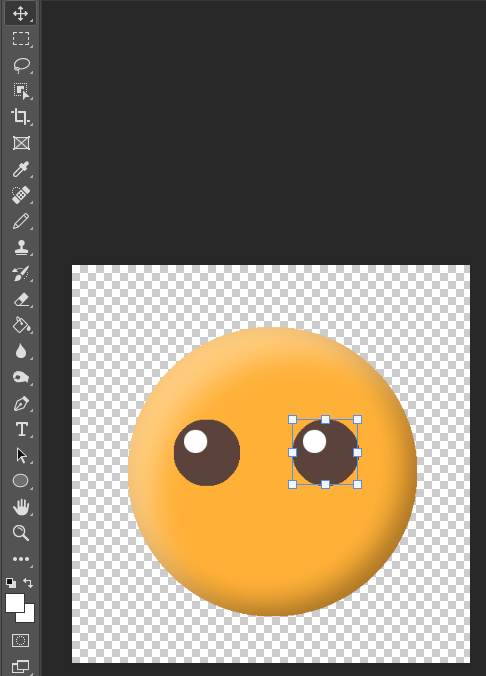Click the top-center transform handle on the right eye
Image resolution: width=486 pixels, height=676 pixels.
coord(326,419)
